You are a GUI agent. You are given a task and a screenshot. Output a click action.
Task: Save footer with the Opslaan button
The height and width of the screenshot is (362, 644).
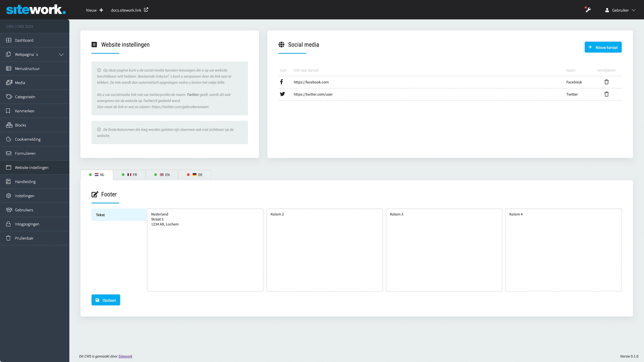click(x=106, y=300)
